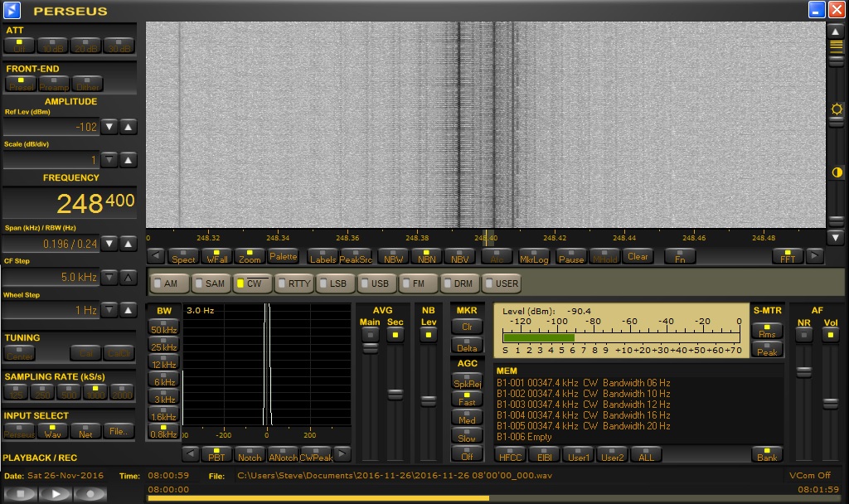849x504 pixels.
Task: Seek within the yellow playback progress bar
Action: tap(492, 498)
